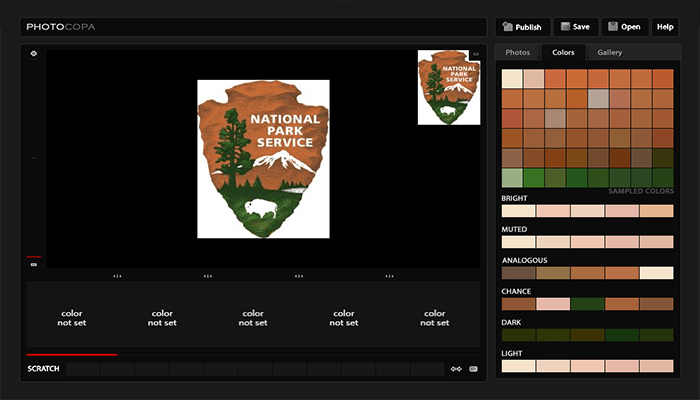Click the small icon above the logo thumbnail
This screenshot has width=700, height=400.
point(475,55)
